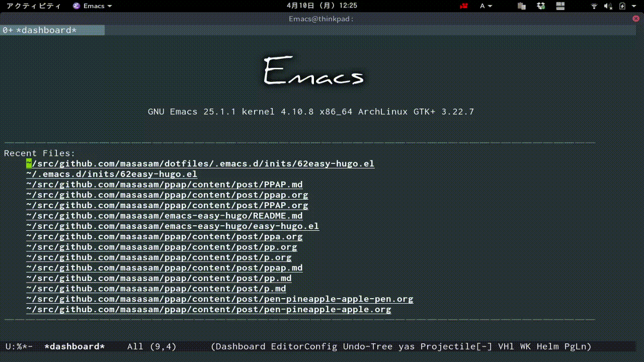
Task: Open the clock showing 4月10日 12:25
Action: [322, 6]
